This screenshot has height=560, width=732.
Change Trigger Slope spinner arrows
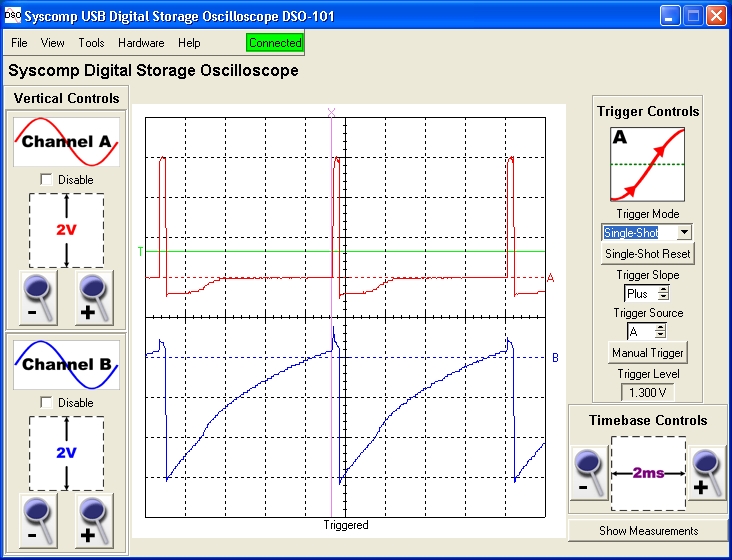660,294
